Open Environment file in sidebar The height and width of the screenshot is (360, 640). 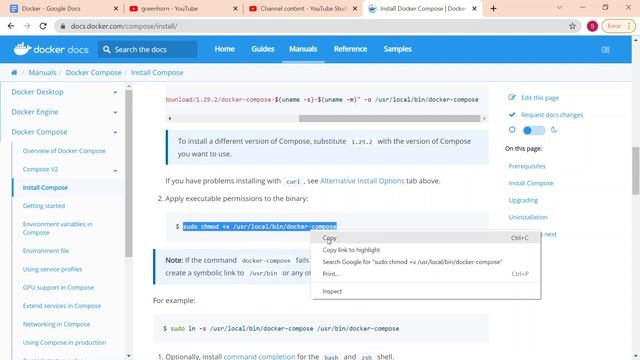coord(46,251)
